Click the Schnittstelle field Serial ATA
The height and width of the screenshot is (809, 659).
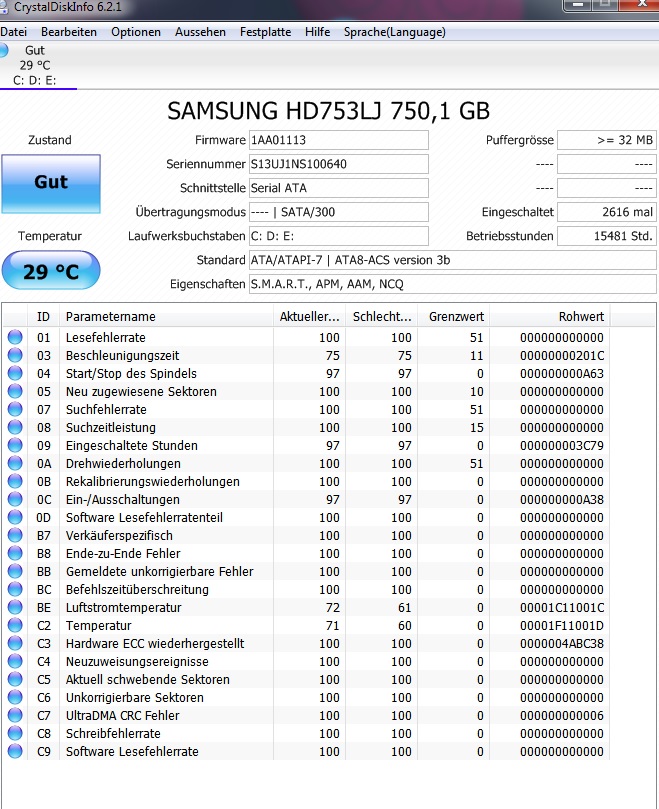point(339,188)
